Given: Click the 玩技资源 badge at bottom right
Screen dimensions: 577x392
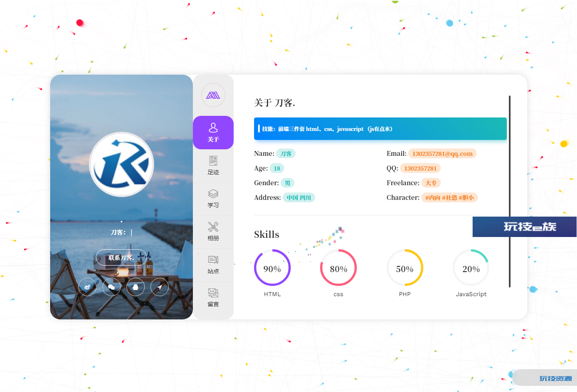Looking at the screenshot, I should pyautogui.click(x=544, y=378).
